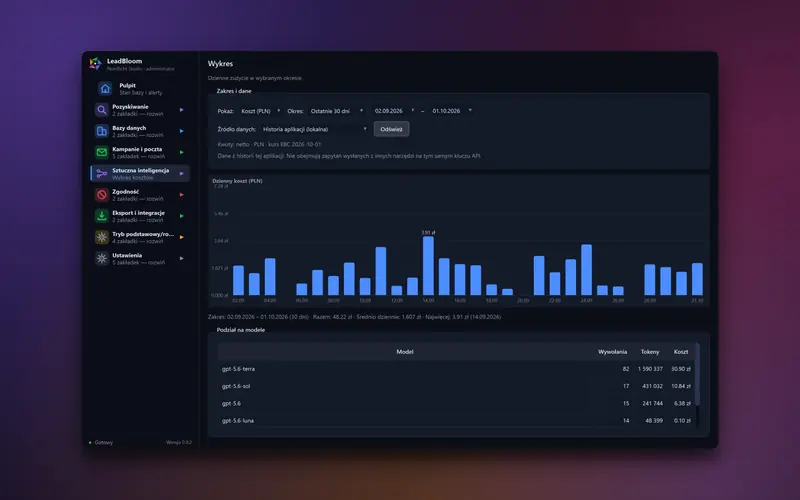Click the Zgodność prohibition icon
The height and width of the screenshot is (500, 800).
102,195
